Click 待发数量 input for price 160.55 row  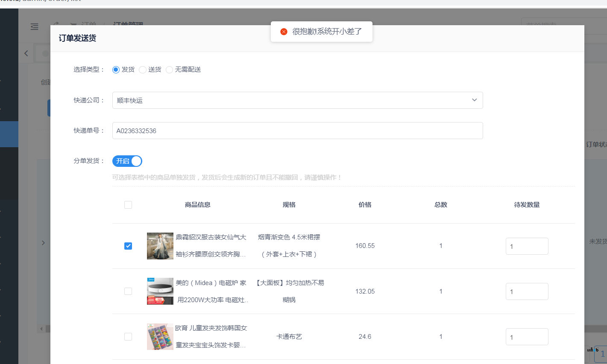(x=527, y=246)
